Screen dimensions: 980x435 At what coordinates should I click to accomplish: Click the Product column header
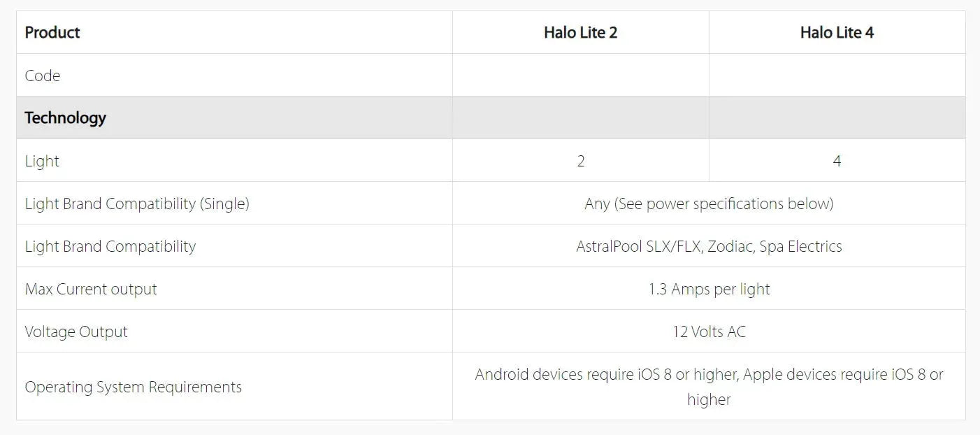pyautogui.click(x=52, y=32)
